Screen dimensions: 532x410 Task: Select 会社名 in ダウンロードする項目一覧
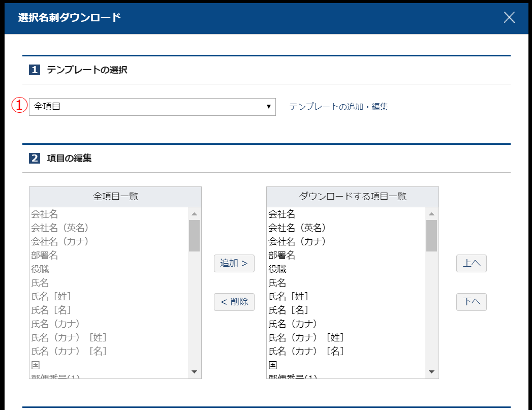coord(282,214)
